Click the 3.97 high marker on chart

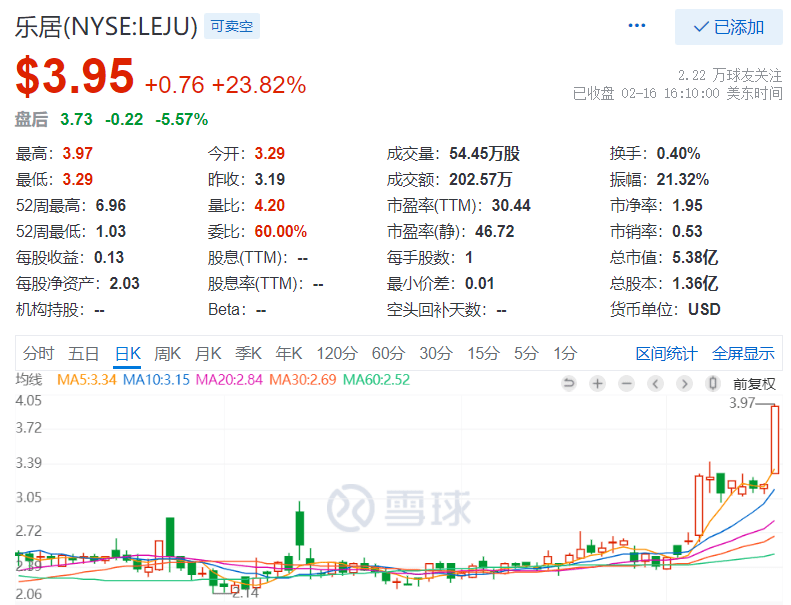742,403
